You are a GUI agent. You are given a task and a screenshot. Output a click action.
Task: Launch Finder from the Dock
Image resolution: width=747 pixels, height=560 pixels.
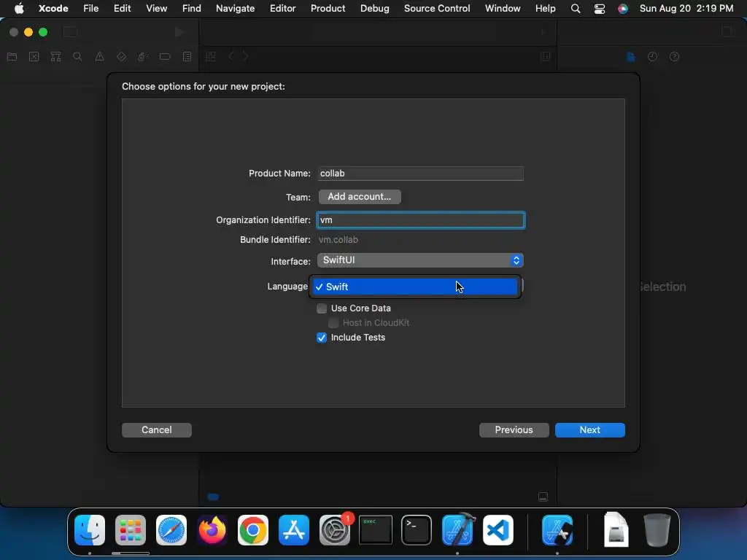point(90,530)
